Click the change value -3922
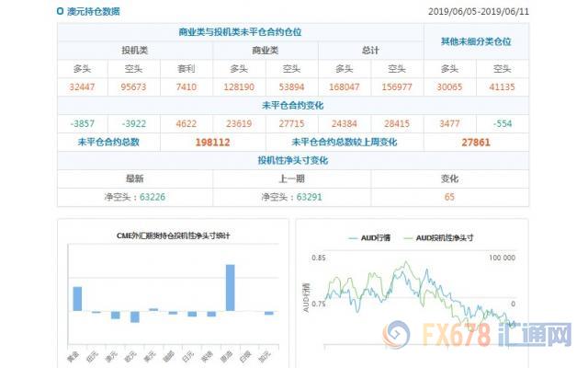 pos(134,123)
